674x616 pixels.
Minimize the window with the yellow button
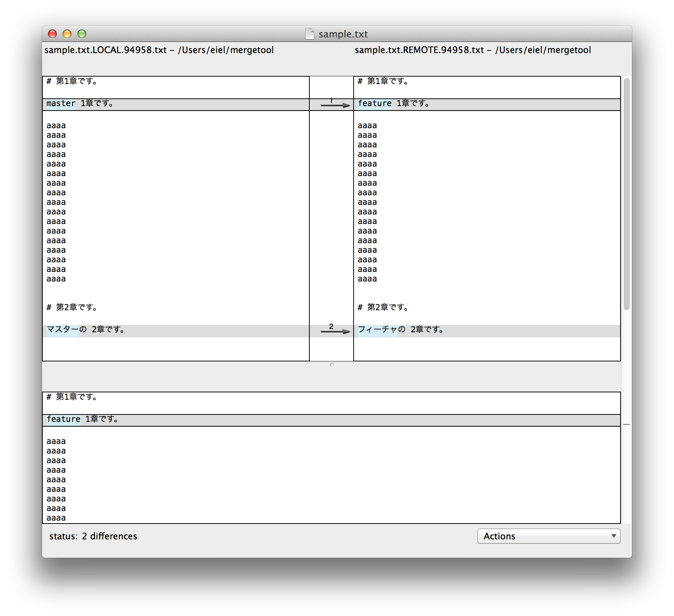pyautogui.click(x=67, y=34)
